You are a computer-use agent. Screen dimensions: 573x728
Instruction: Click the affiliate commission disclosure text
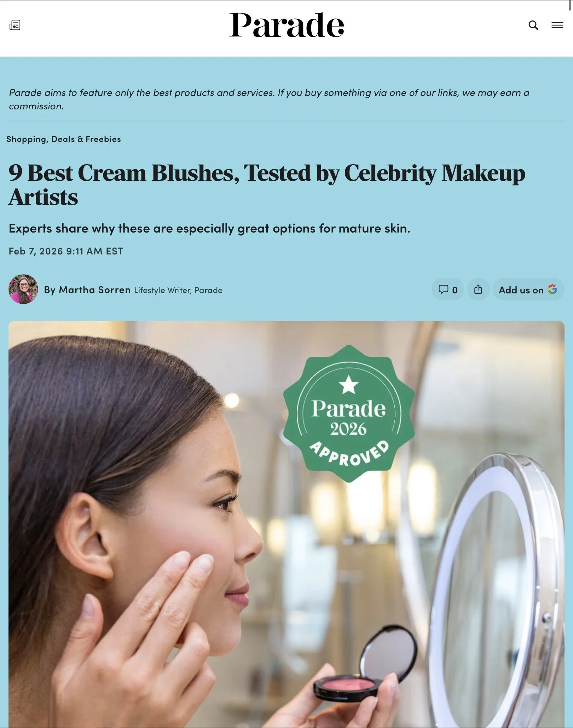click(269, 99)
